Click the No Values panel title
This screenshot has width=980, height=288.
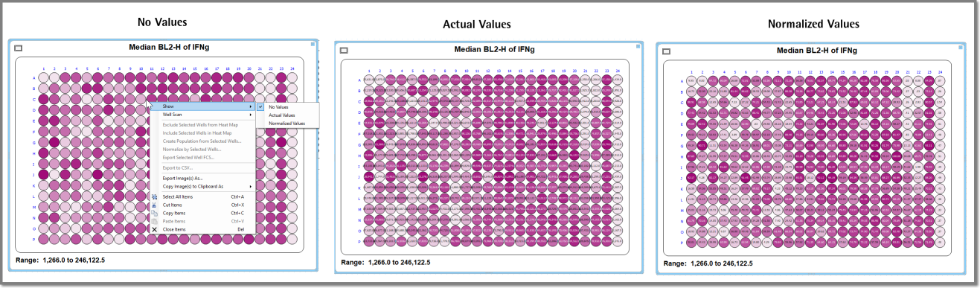pyautogui.click(x=168, y=47)
